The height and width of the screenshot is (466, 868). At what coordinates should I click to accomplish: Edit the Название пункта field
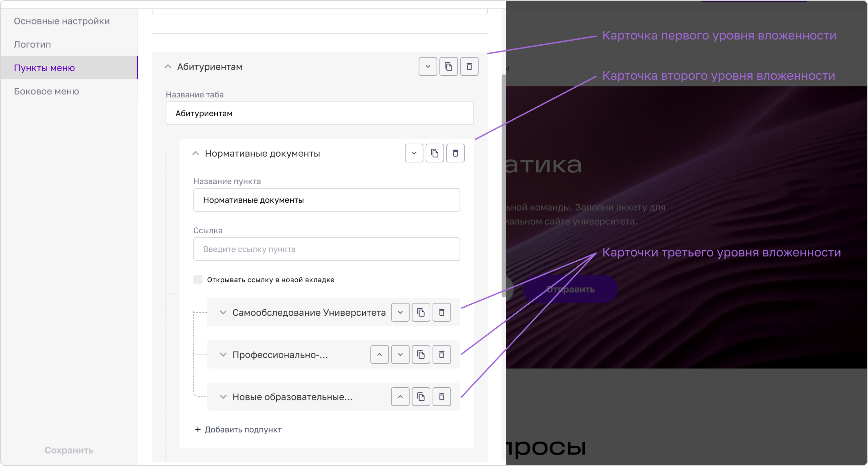click(x=327, y=200)
